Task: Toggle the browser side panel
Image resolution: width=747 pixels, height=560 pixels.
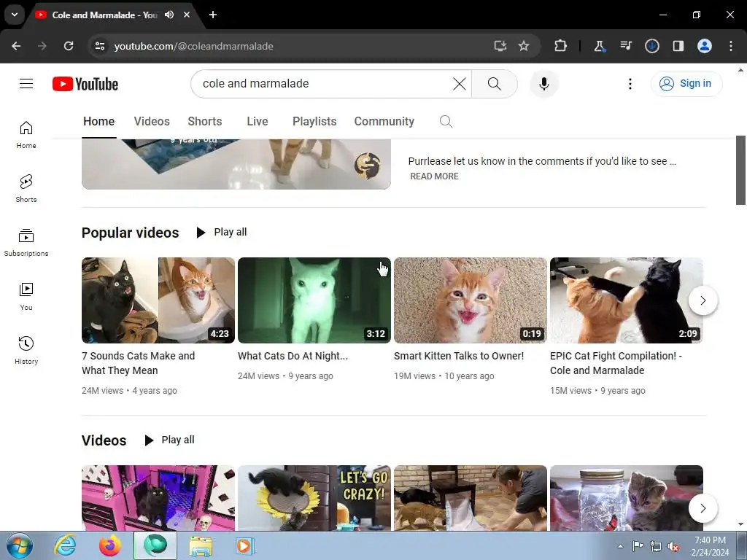Action: point(678,46)
